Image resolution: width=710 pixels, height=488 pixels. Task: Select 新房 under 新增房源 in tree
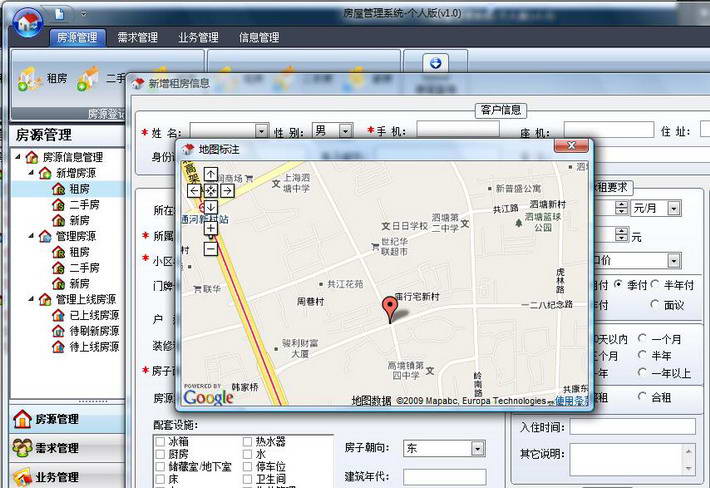[x=79, y=220]
